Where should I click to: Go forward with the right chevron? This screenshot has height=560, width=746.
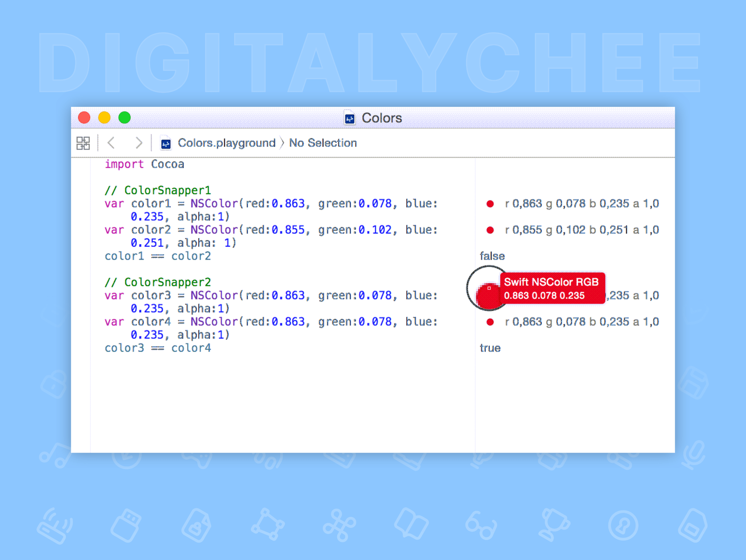(139, 143)
